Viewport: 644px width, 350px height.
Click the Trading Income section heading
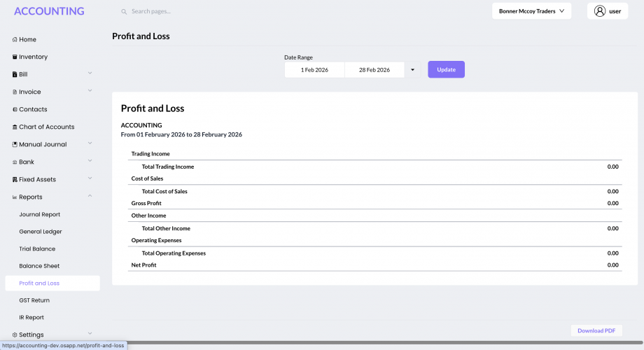(150, 154)
